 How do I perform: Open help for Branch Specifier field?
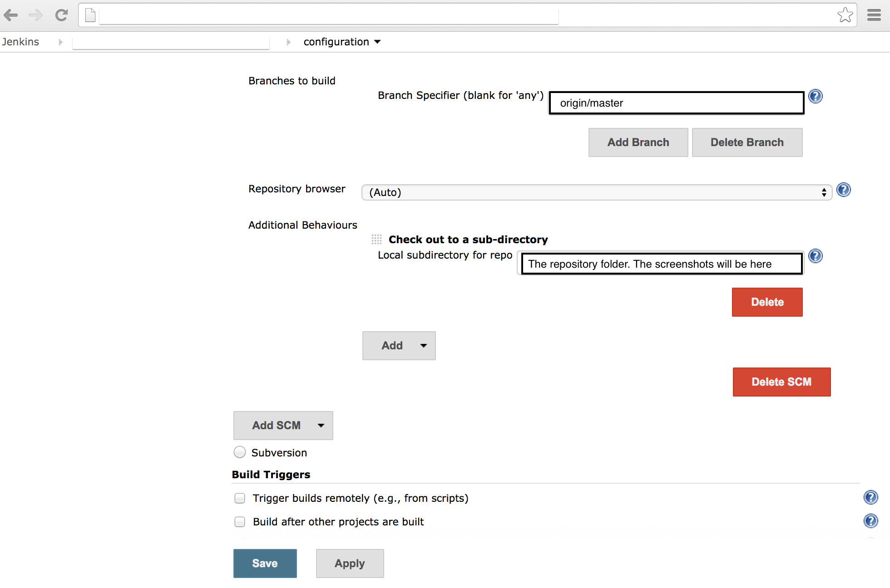[x=816, y=96]
